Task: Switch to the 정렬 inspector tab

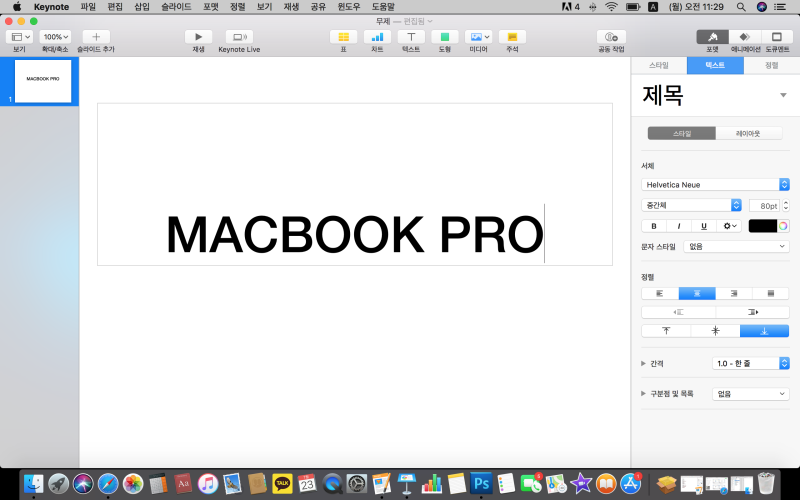Action: click(771, 65)
